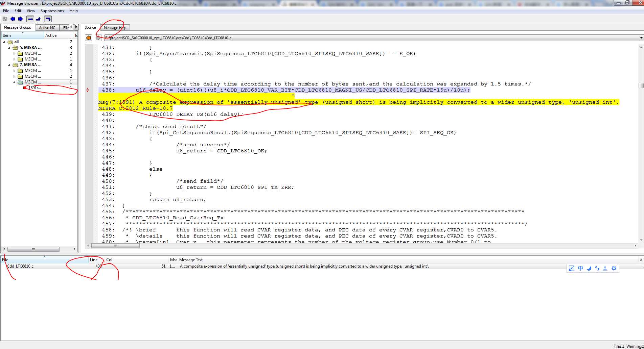This screenshot has width=644, height=349.
Task: Collapse the selected M3CM folder containing 1891
Action: pos(14,82)
